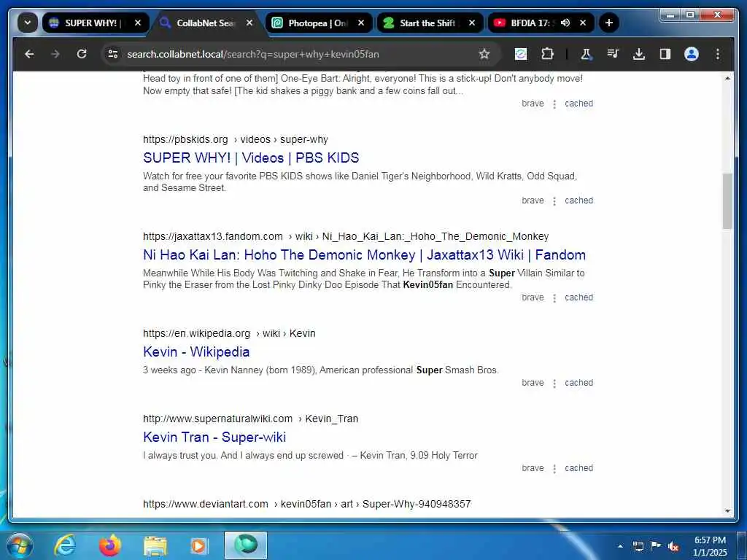Open the media controls icon

(613, 54)
